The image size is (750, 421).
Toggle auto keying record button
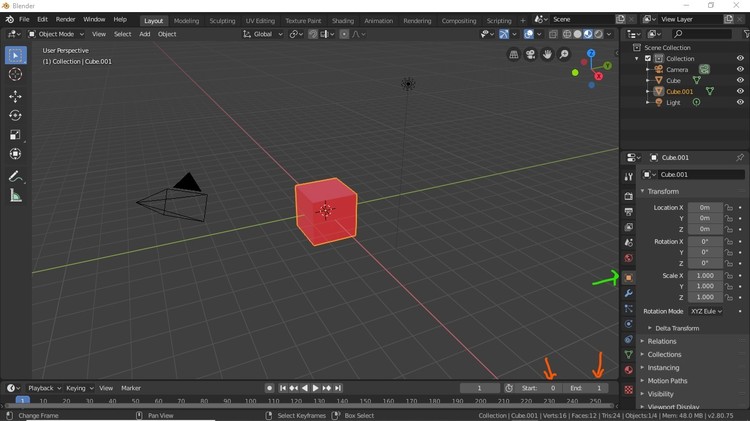(x=269, y=388)
